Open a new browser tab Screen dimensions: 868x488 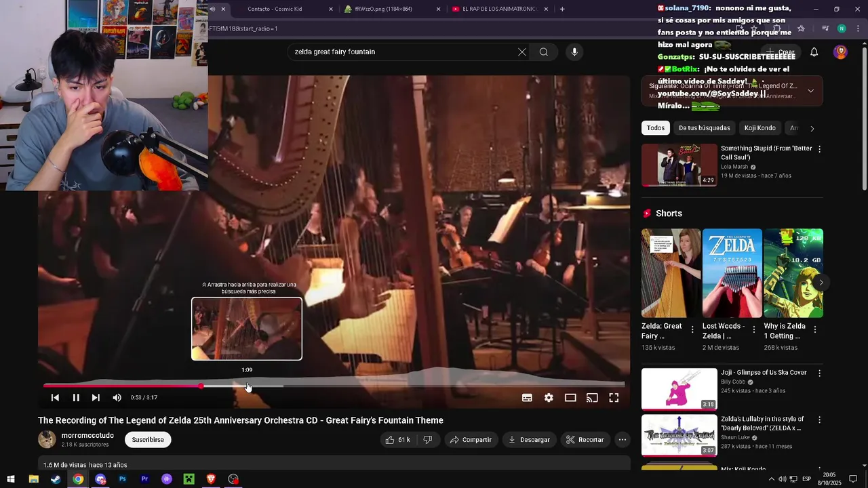tap(562, 9)
